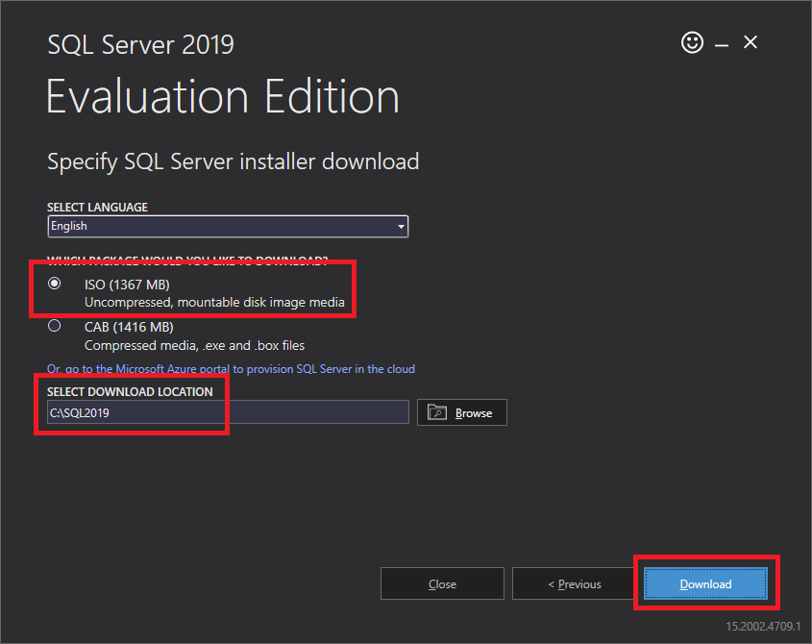Click the Evaluation Edition heading
Screen dimensions: 812x644
click(222, 98)
